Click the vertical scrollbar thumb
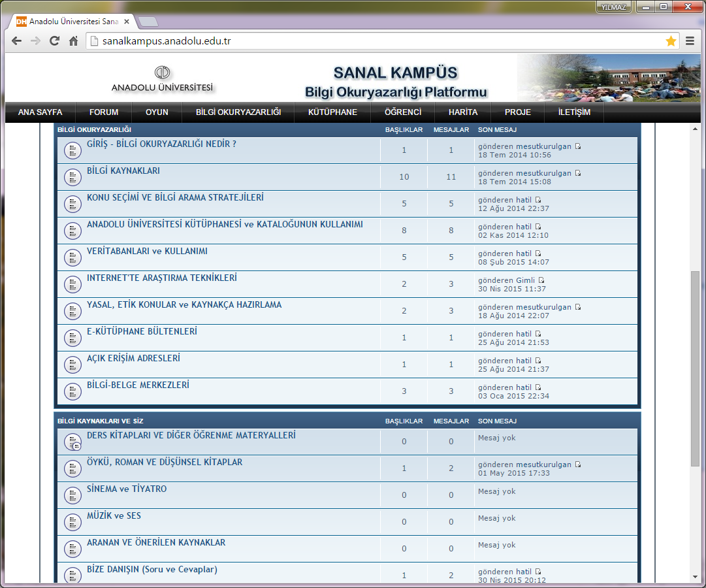 pos(695,366)
